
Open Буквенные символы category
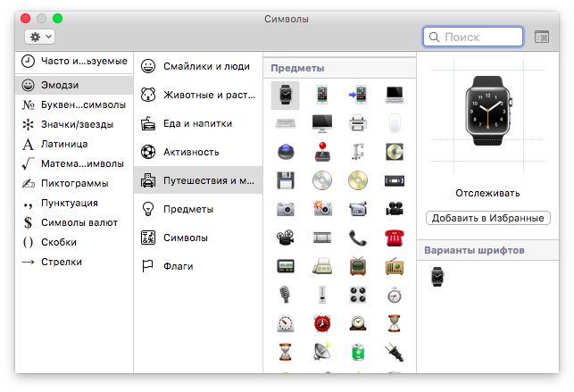[x=74, y=104]
